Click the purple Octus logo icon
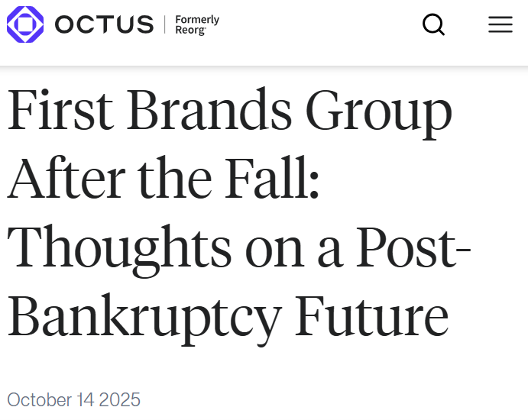The height and width of the screenshot is (420, 528). tap(25, 24)
